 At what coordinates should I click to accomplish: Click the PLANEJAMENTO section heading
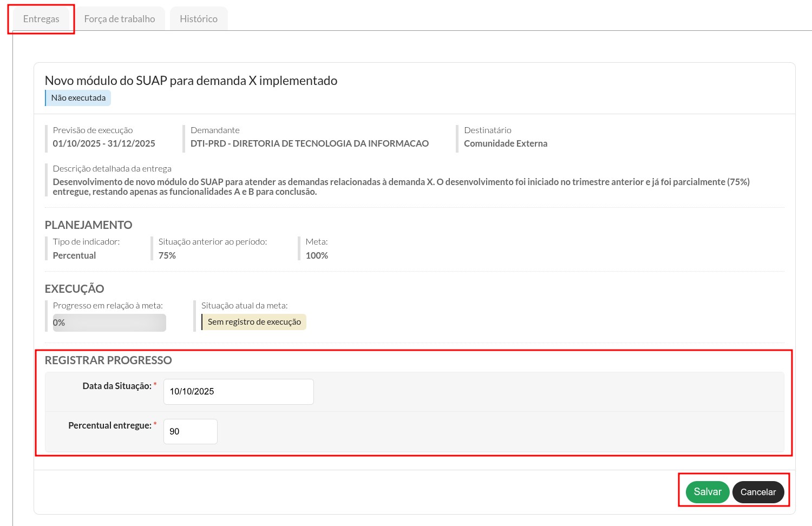coord(88,225)
